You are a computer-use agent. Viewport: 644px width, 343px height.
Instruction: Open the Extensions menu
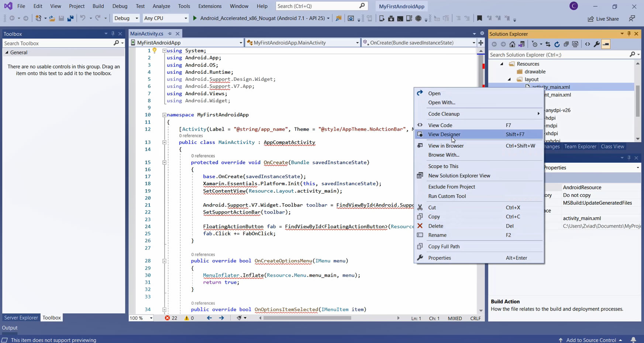[x=210, y=6]
